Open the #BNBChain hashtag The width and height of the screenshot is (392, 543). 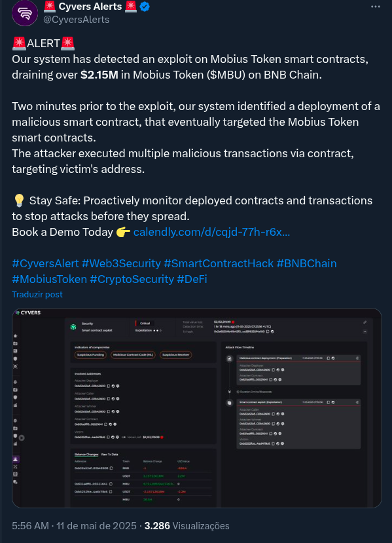coord(306,263)
